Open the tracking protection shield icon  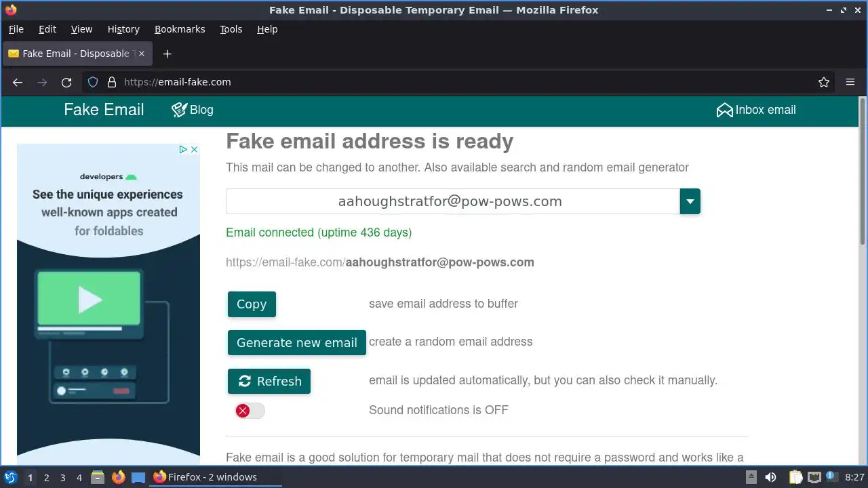pos(94,82)
